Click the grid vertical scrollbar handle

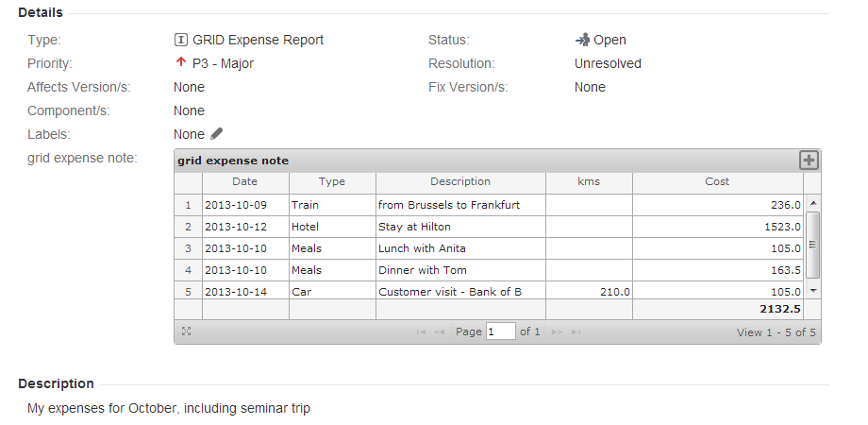tap(812, 244)
